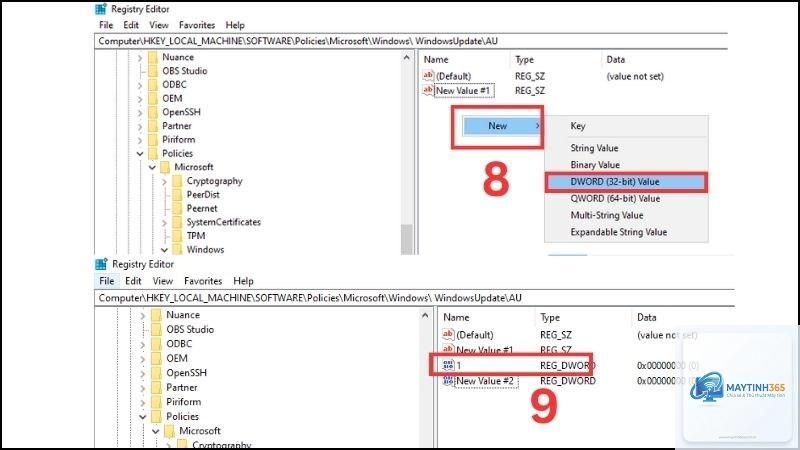
Task: Select OEM folder icon in upper tree
Action: pyautogui.click(x=153, y=98)
